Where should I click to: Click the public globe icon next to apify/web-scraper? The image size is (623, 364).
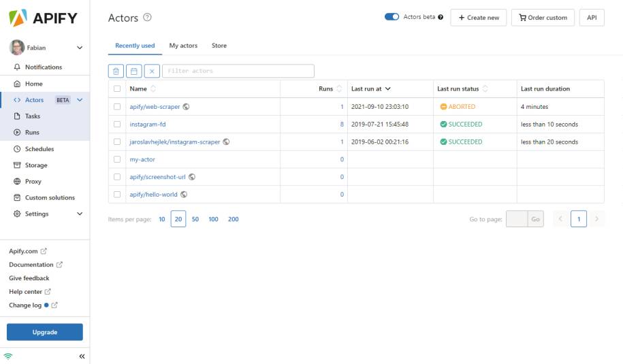[186, 106]
